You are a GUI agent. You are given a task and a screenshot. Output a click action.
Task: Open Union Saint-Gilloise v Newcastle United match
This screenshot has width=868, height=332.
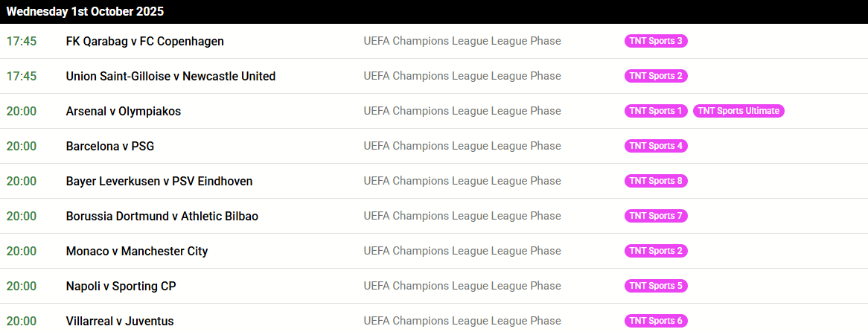tap(170, 77)
